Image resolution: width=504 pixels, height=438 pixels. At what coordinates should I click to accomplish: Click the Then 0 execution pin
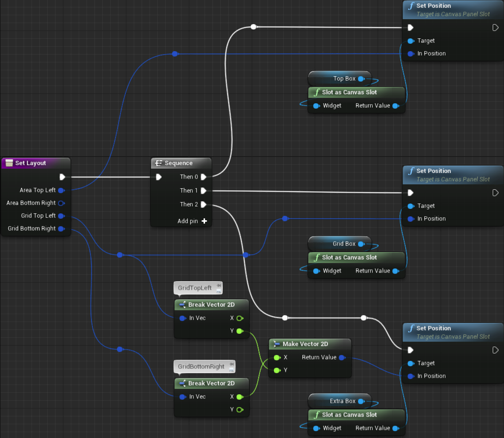point(204,177)
